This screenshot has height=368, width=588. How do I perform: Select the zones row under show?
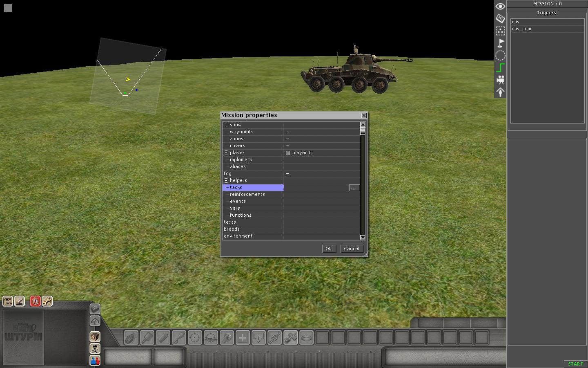[291, 139]
